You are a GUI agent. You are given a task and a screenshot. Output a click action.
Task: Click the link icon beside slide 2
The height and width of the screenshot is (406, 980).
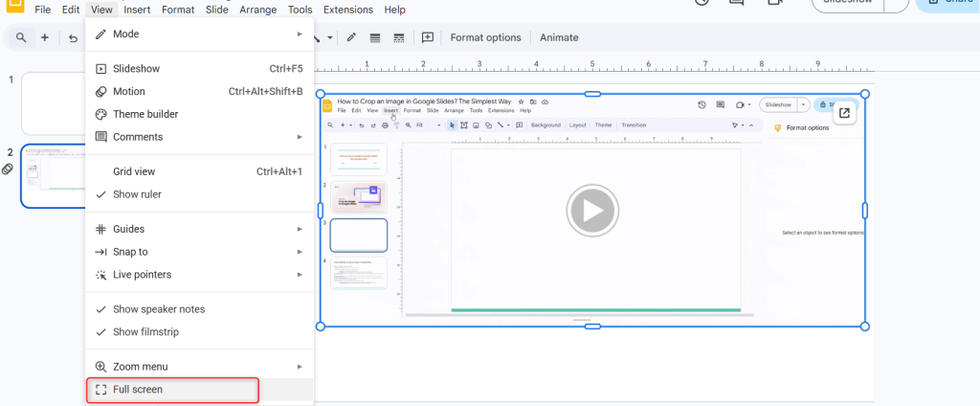(8, 169)
